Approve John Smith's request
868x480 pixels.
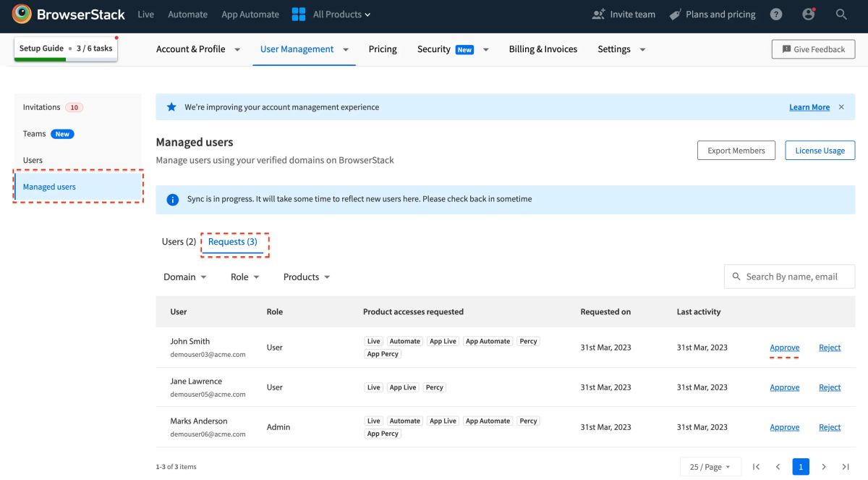click(x=785, y=348)
